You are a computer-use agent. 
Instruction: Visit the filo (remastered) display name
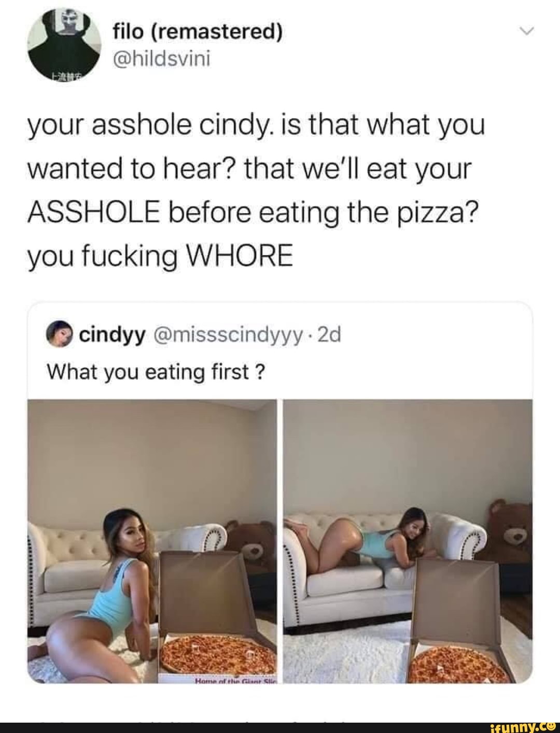(198, 32)
